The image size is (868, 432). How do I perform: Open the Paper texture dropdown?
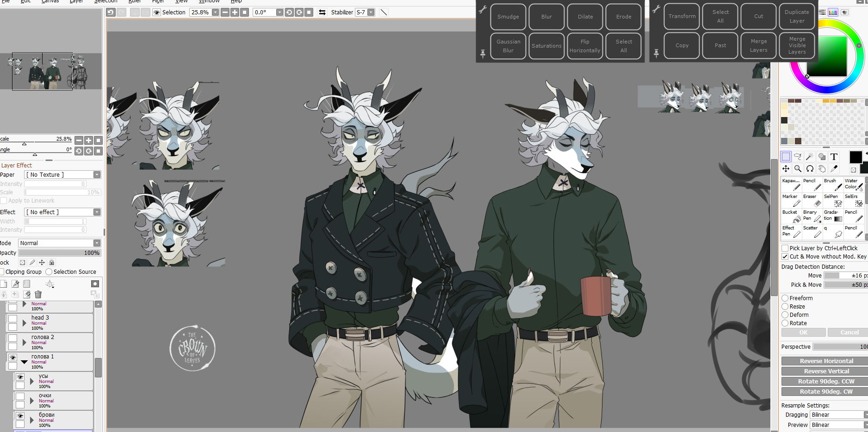coord(97,175)
